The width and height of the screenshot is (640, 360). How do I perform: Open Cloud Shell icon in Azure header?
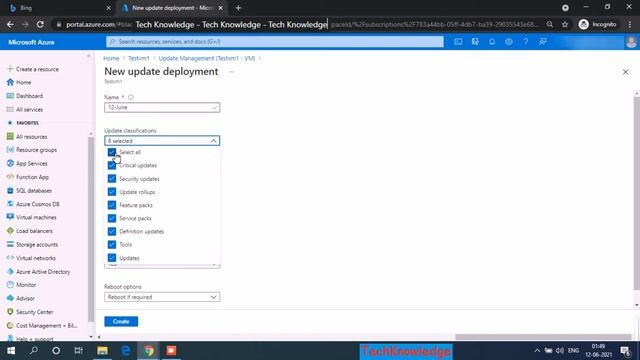pos(458,42)
